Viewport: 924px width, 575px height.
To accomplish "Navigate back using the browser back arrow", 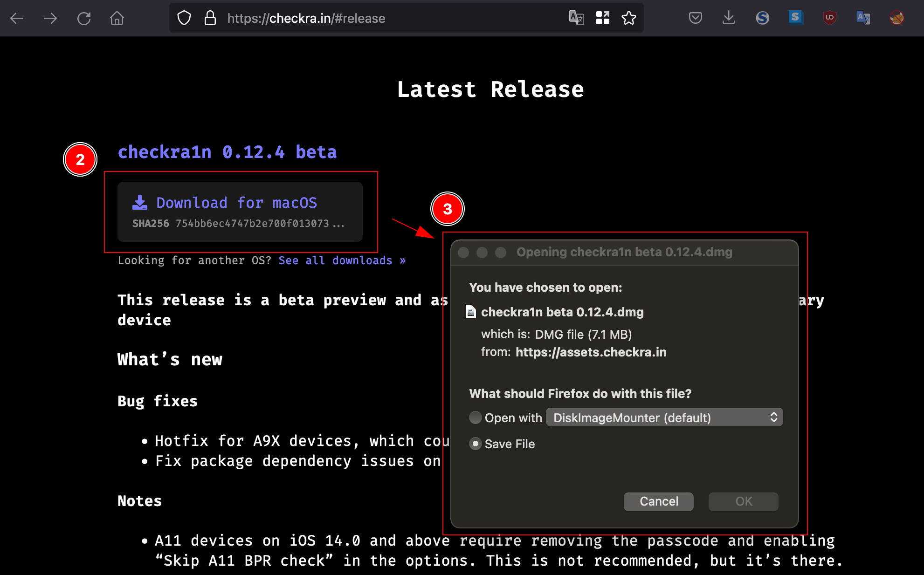I will 18,18.
